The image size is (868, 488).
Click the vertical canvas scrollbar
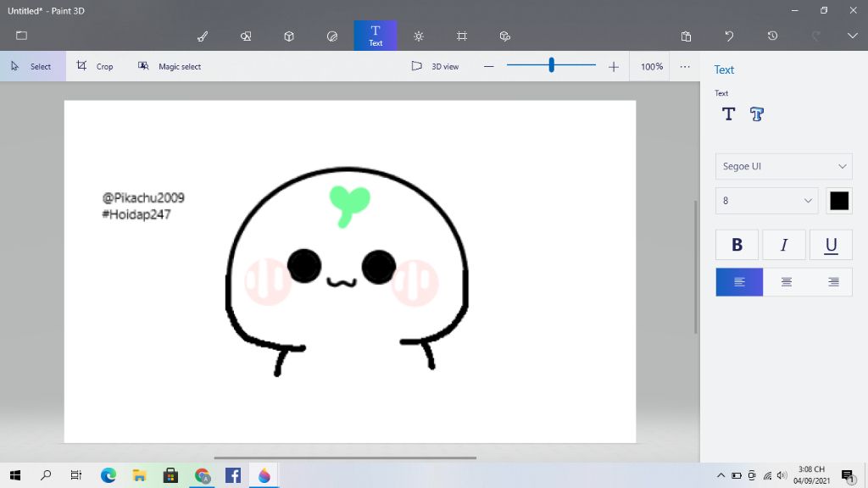point(696,267)
